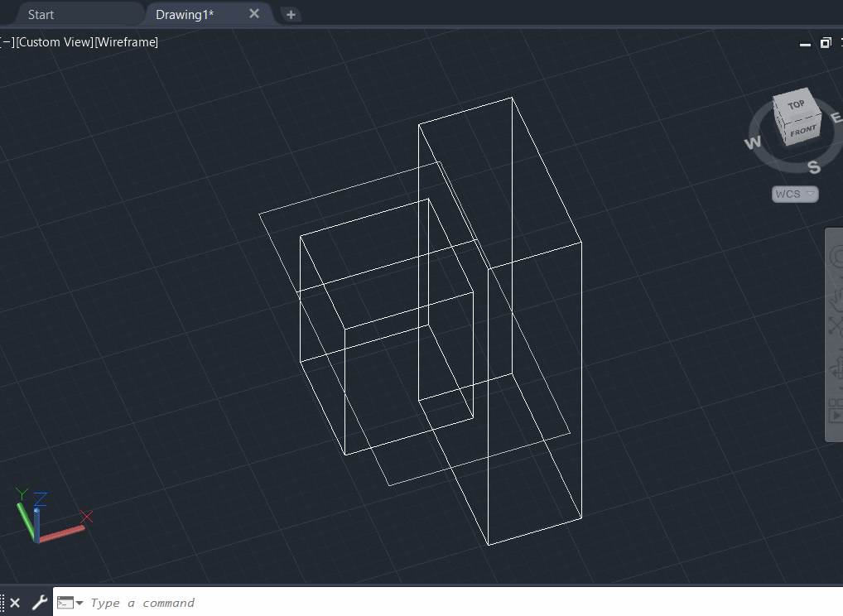Click the W compass direction around the ViewCube
843x616 pixels.
coord(752,142)
